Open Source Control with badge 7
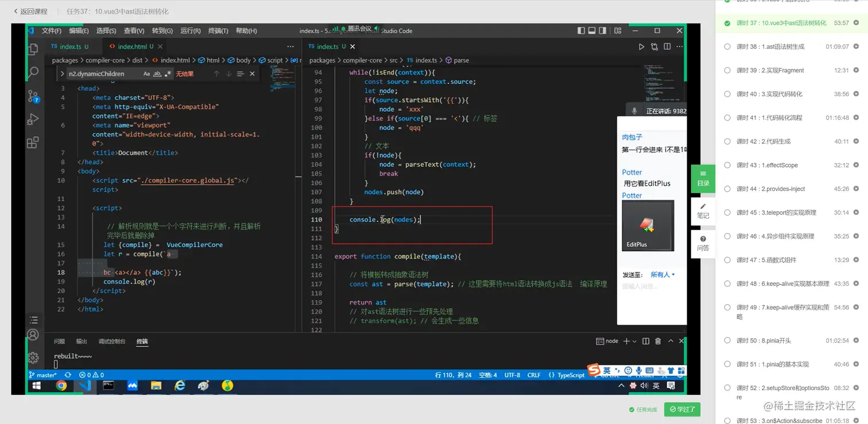This screenshot has width=868, height=424. 33,96
